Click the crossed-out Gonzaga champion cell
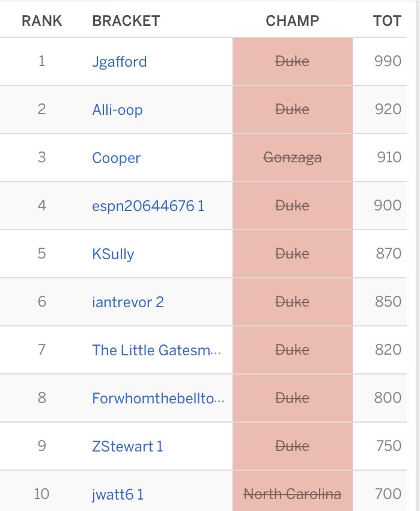The image size is (420, 511). click(293, 158)
